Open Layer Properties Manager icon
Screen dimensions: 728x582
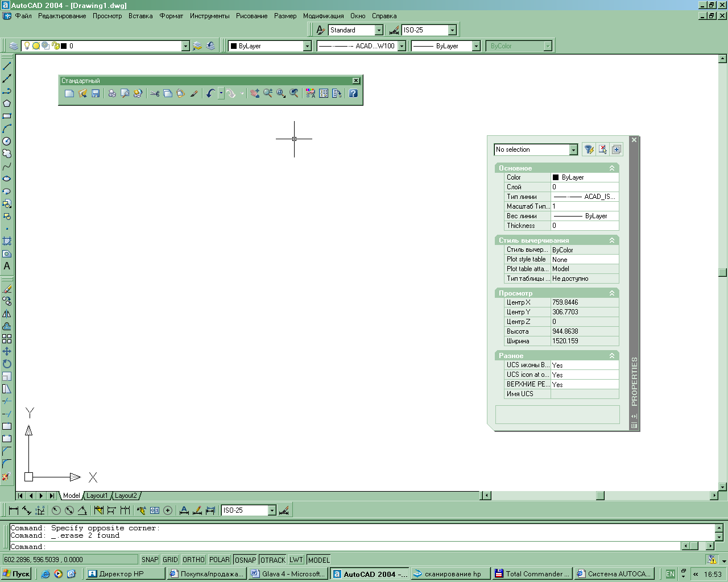coord(14,46)
